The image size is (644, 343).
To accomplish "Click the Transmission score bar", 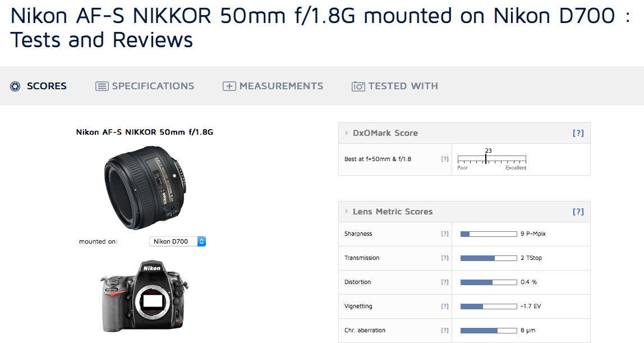I will click(x=489, y=258).
